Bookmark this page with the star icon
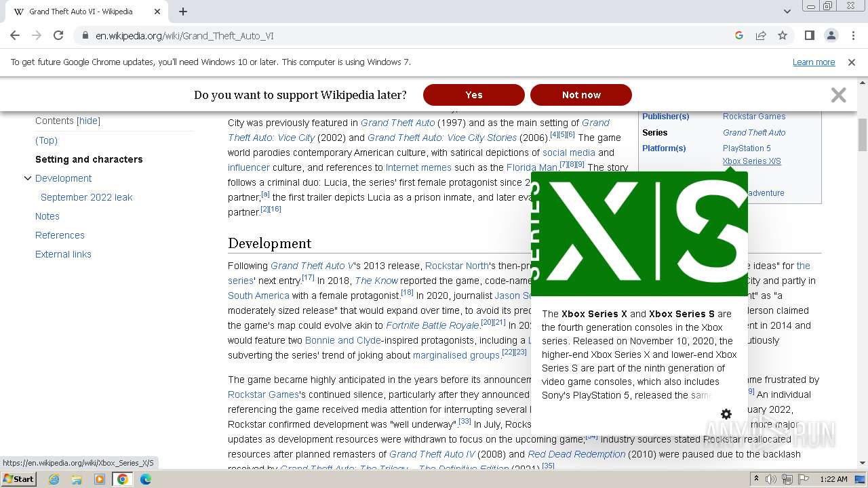 pyautogui.click(x=783, y=35)
